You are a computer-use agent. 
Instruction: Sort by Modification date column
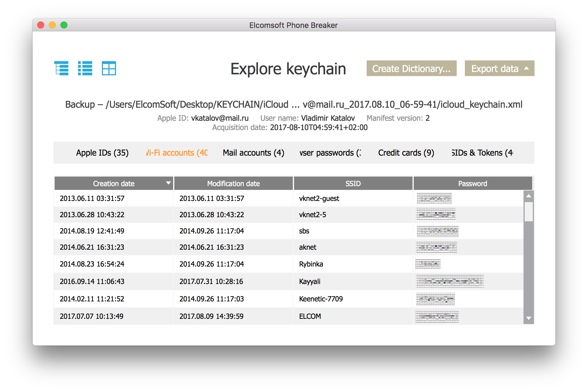point(233,184)
